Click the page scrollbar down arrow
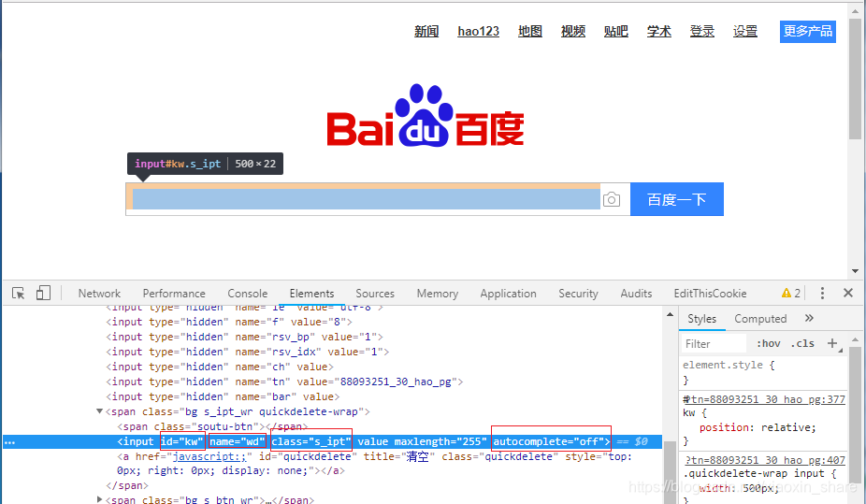The width and height of the screenshot is (866, 504). pyautogui.click(x=855, y=271)
